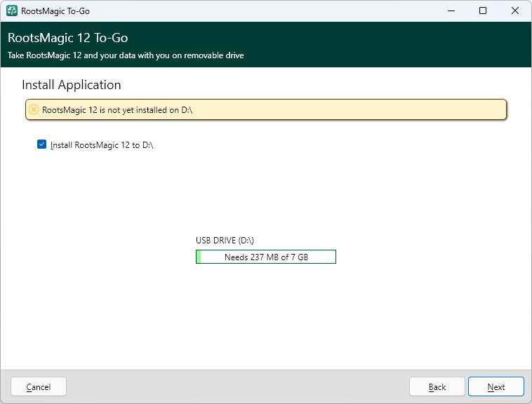
Task: Uncheck Install RootsMagic 12 to D:\ checkbox
Action: pos(41,144)
